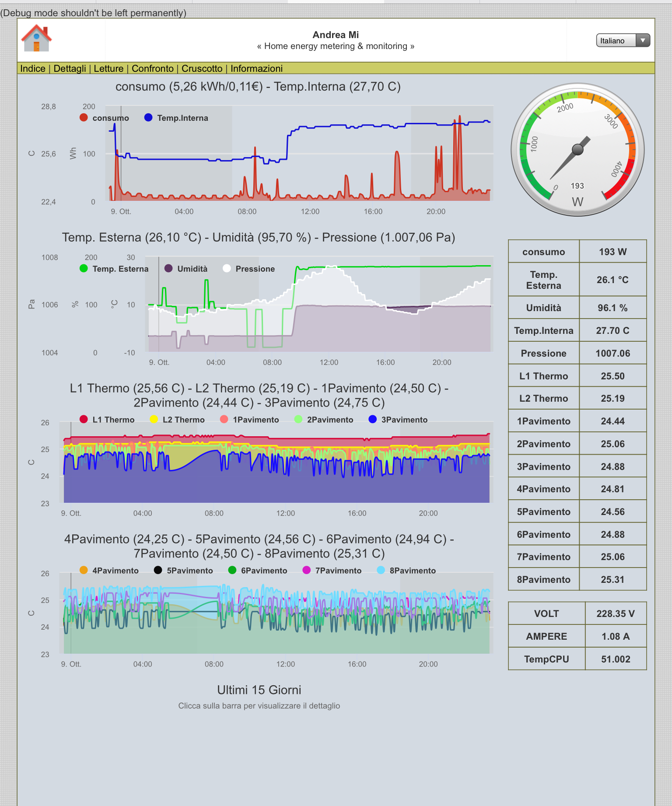Click the '25.31' table value
Screen dimensions: 672x806
coord(613,579)
